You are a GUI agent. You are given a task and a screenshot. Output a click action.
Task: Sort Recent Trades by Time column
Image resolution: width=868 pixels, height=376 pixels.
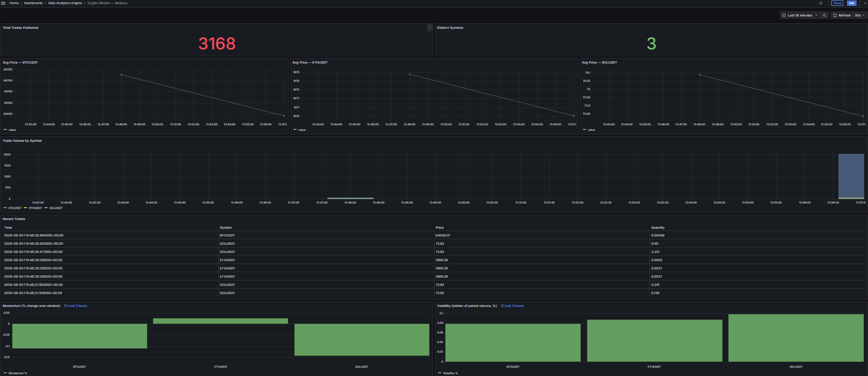pos(8,227)
